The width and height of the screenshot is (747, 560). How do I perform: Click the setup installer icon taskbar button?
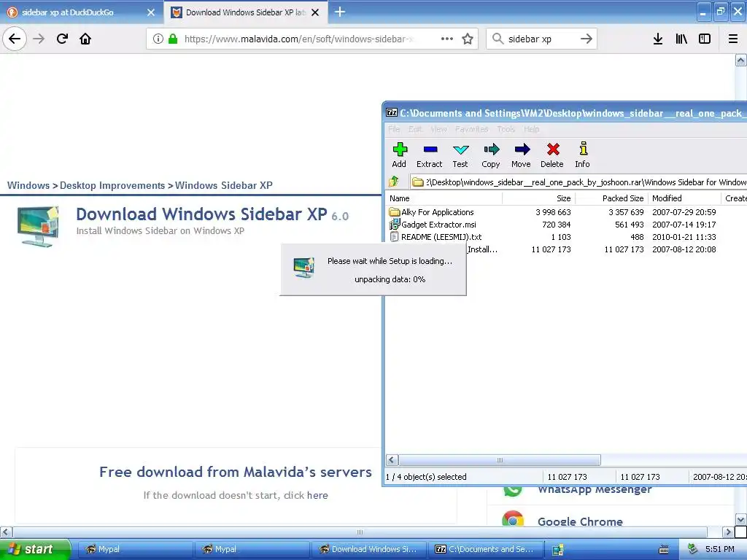coord(558,549)
